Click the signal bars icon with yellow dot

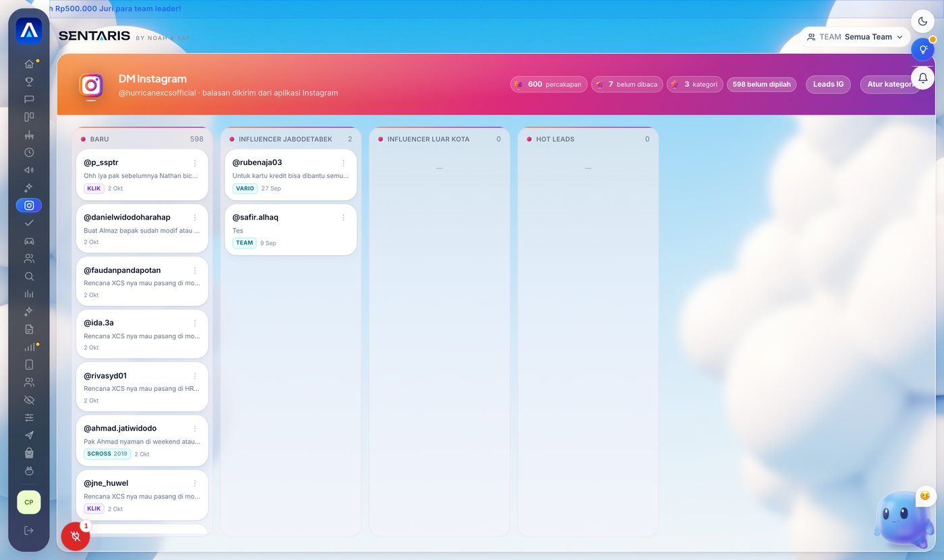tap(29, 347)
